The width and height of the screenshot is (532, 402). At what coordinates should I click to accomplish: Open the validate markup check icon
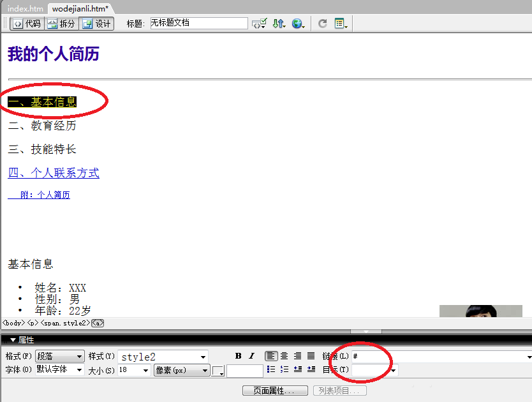259,24
